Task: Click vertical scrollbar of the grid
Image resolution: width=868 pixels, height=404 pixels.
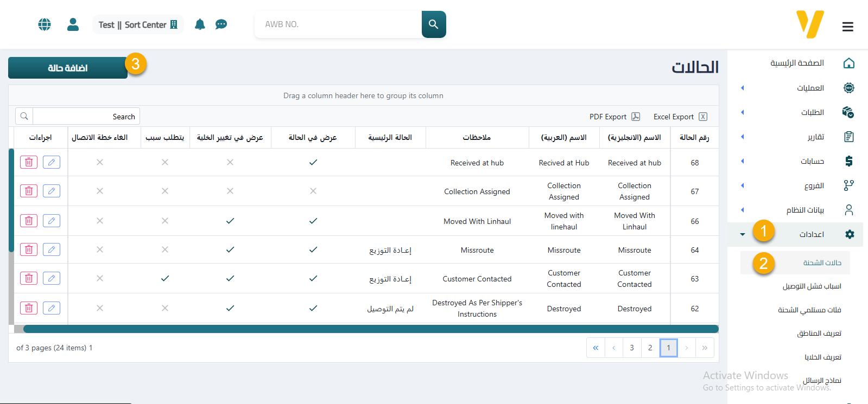Action: coord(11,200)
